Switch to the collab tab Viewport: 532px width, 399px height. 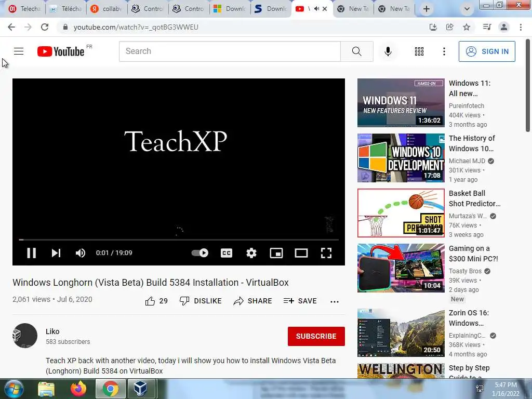[107, 9]
